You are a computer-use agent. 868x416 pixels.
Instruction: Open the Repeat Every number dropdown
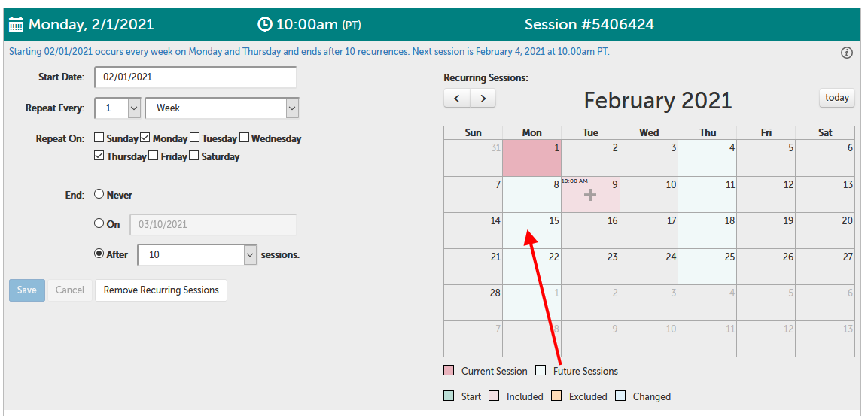coord(134,108)
